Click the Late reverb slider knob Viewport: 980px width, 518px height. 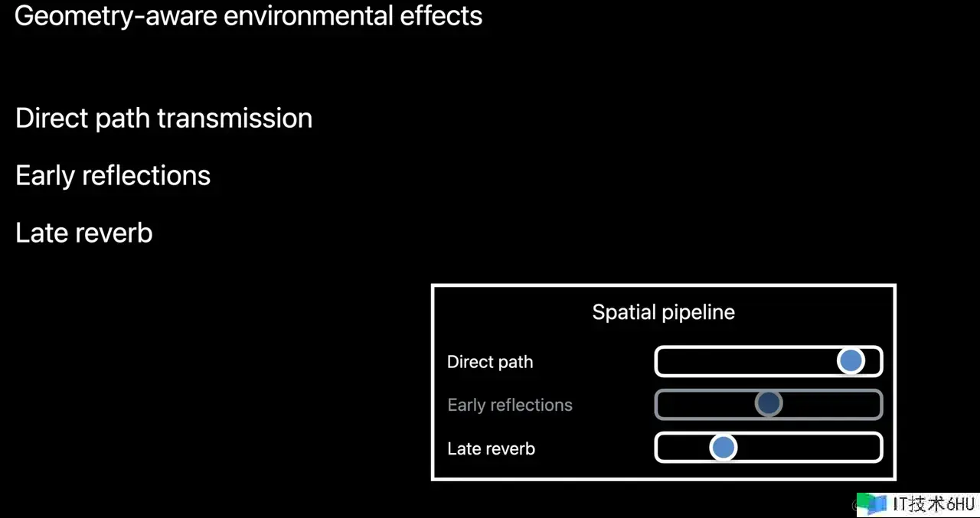[x=723, y=448]
